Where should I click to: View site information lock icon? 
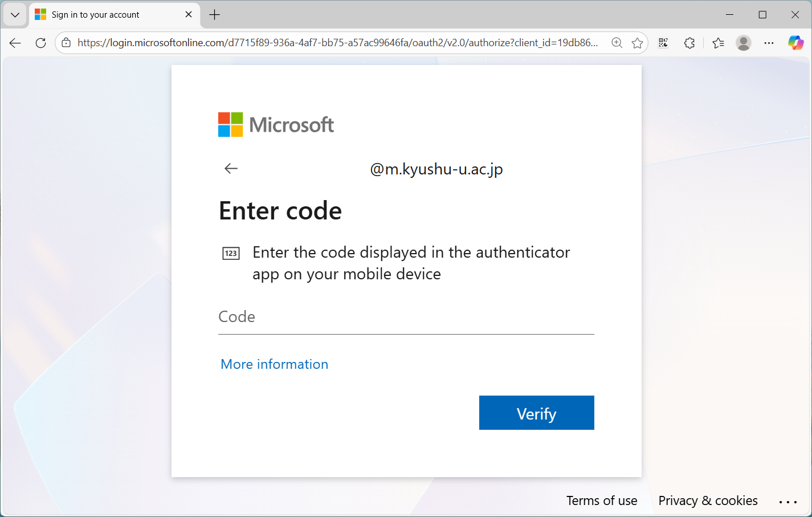coord(67,43)
